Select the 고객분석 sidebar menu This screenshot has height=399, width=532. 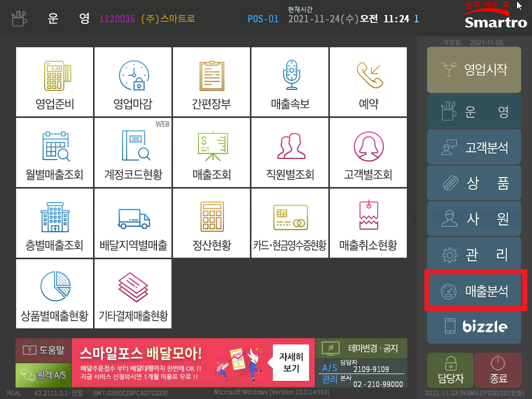pos(474,147)
